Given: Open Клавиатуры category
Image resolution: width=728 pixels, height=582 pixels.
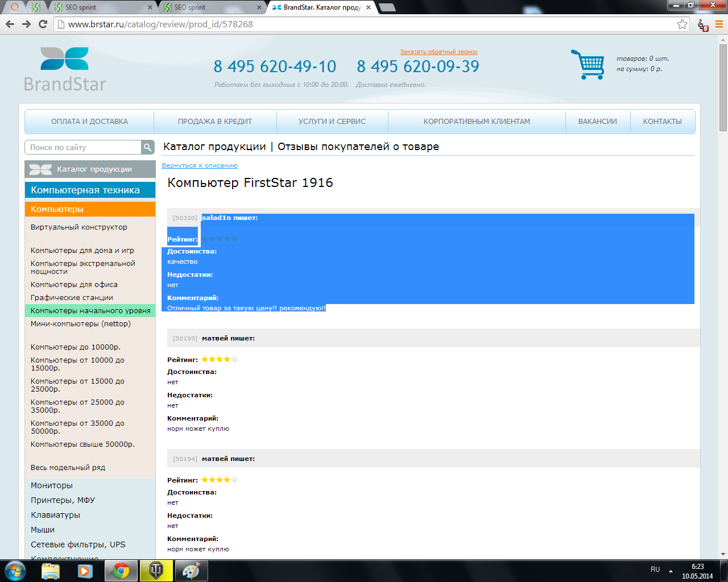Looking at the screenshot, I should [x=55, y=515].
